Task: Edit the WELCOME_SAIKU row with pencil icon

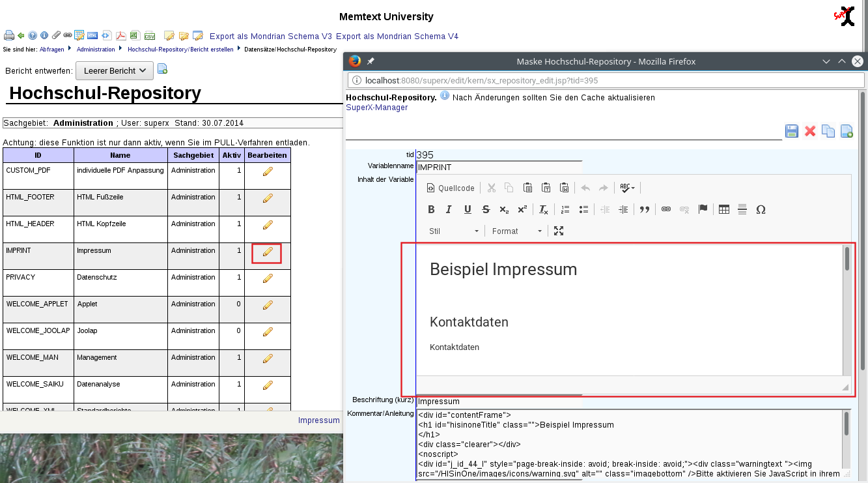Action: [268, 385]
